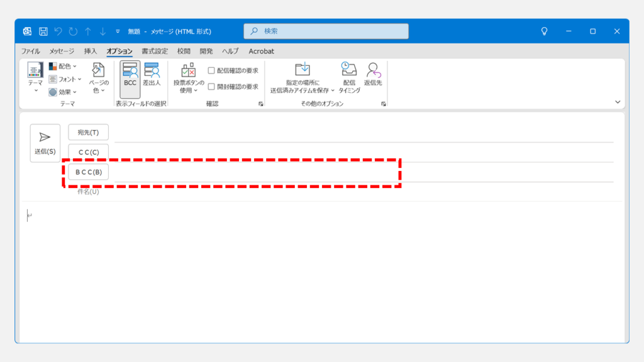Open 指定の場所に送信済みアイテムを保存 menu
Viewport: 644px width, 362px height.
click(x=303, y=78)
